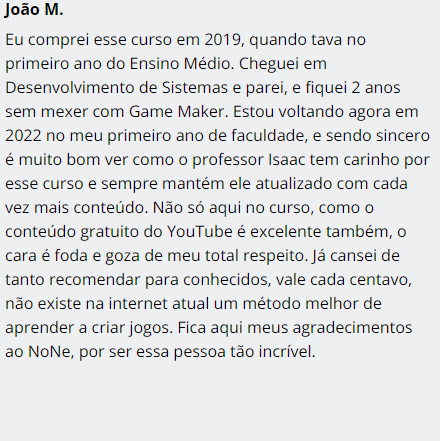Image resolution: width=440 pixels, height=441 pixels.
Task: Click the nickname NoNe
Action: click(49, 352)
